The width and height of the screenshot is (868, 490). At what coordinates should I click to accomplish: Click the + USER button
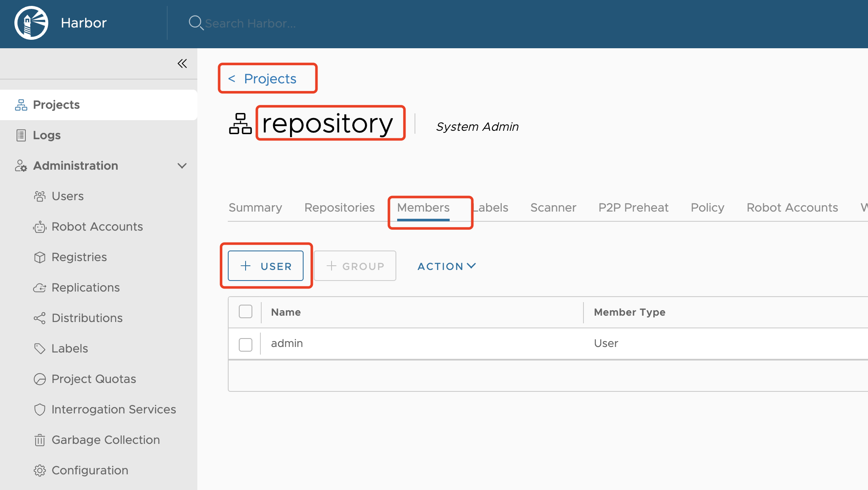point(265,266)
